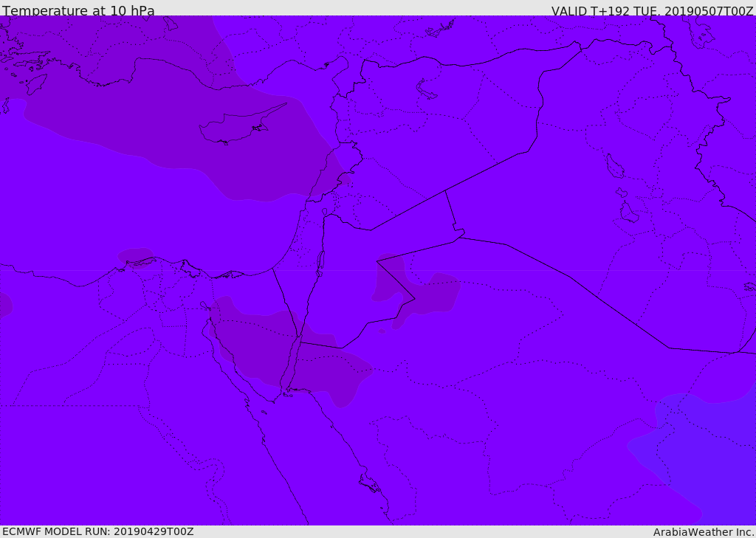Click the Dead Sea outline on the map
This screenshot has width=756, height=538.
point(320,264)
